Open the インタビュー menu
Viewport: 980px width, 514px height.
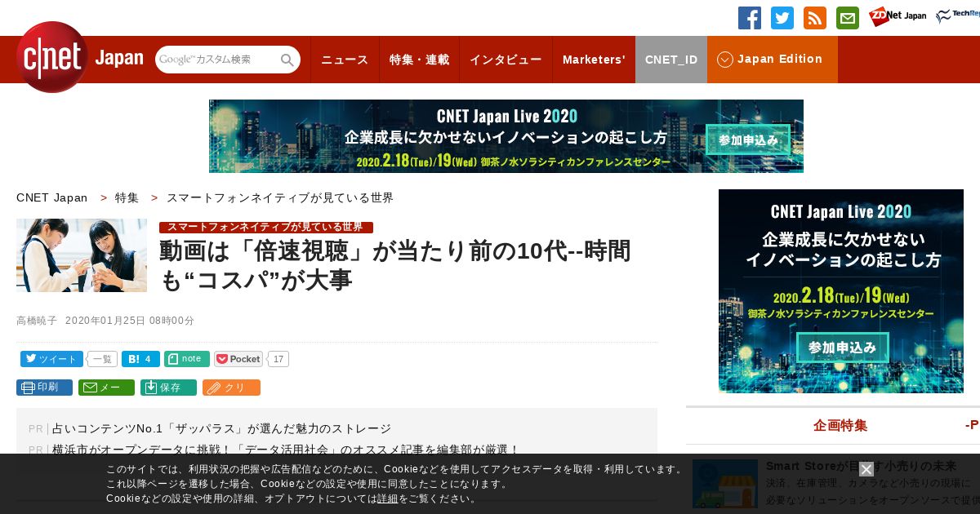[x=506, y=60]
